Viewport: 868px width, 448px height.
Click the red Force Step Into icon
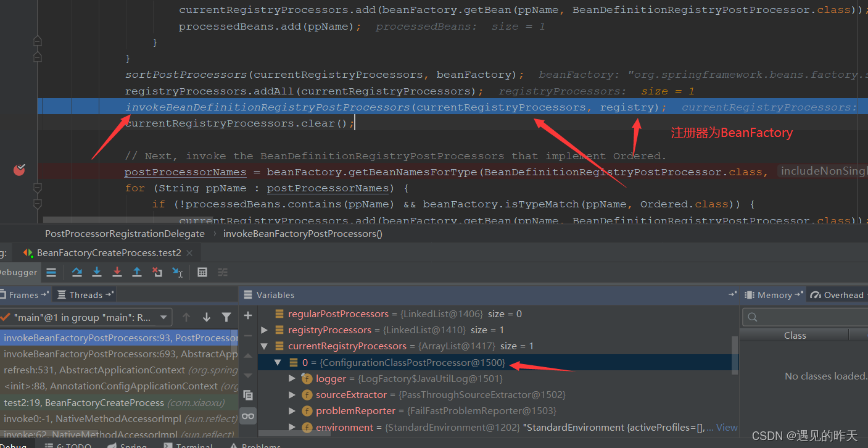coord(117,272)
